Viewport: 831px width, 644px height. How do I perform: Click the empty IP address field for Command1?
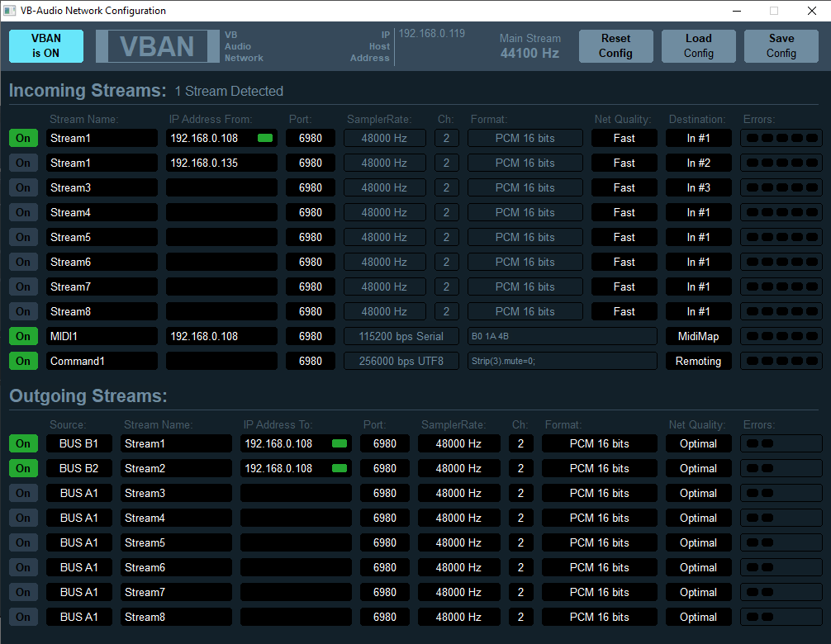221,361
